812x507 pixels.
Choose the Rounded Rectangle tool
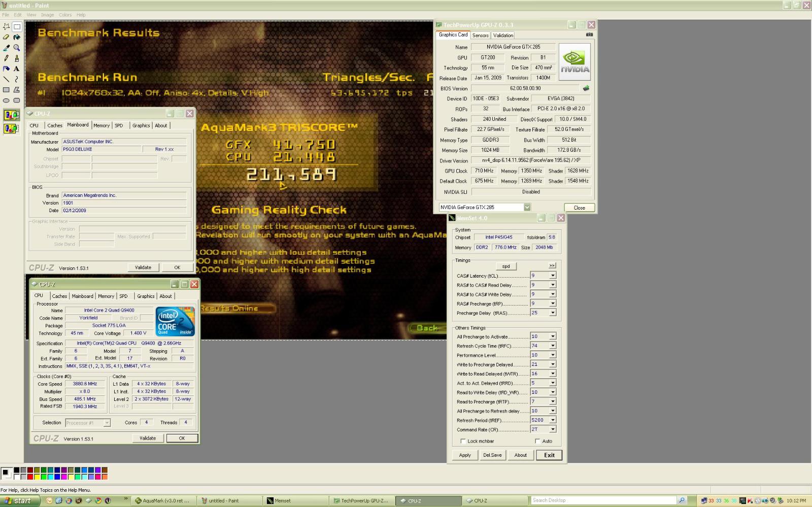(x=17, y=100)
